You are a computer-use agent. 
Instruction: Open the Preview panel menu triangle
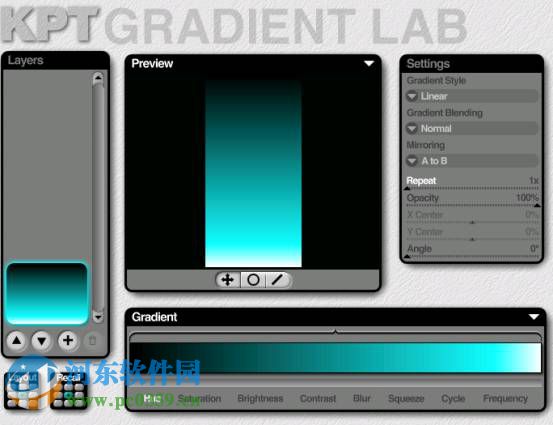click(369, 63)
